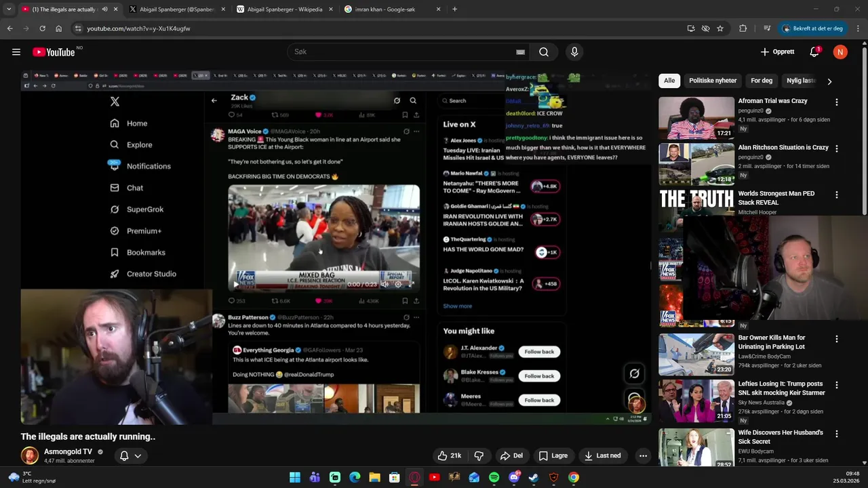
Task: Click the Opprett create button
Action: pos(777,52)
